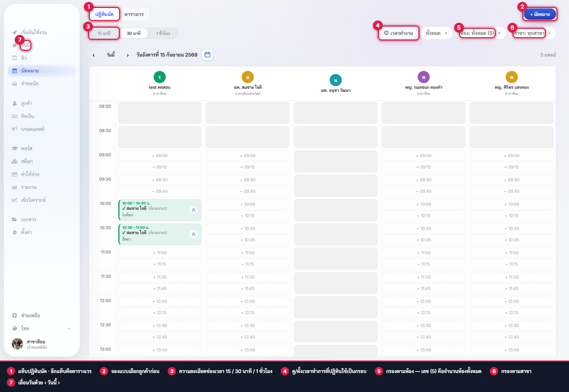The height and width of the screenshot is (392, 569).
Task: Open the คิว queue page
Action: click(42, 58)
